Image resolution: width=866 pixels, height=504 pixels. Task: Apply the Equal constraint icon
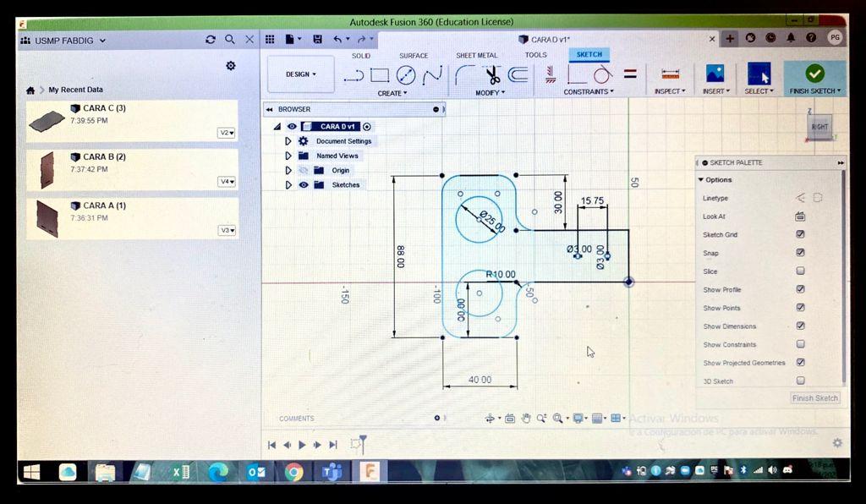click(630, 74)
